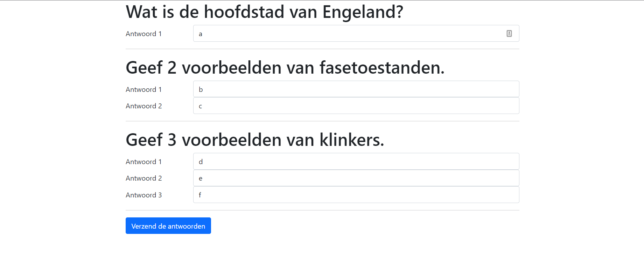Focus the klinkers field containing 'd'
Viewport: 644px width, 270px height.
point(356,161)
